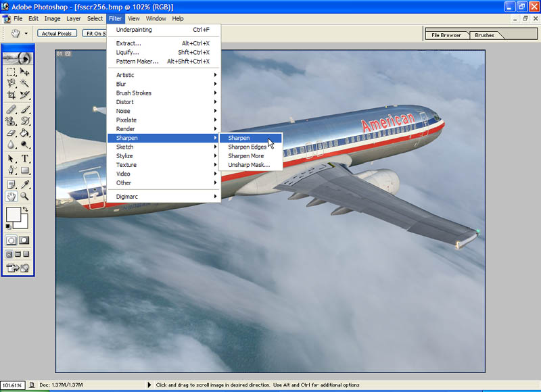Click the Actual Pixels button
541x392 pixels.
(x=56, y=33)
